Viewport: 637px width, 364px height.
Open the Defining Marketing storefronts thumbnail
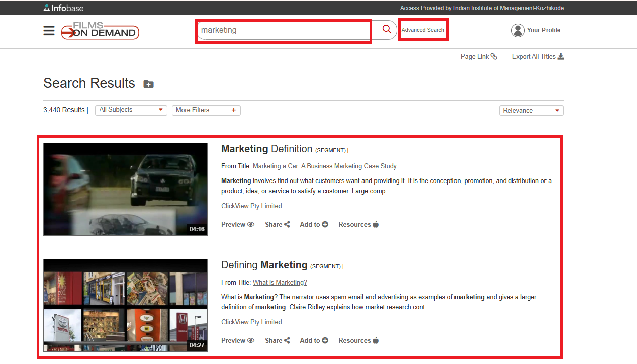pos(125,305)
